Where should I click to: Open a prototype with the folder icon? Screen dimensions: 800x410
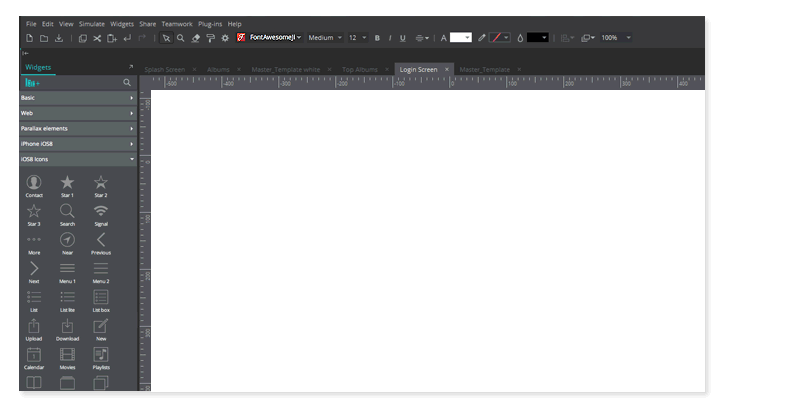44,38
